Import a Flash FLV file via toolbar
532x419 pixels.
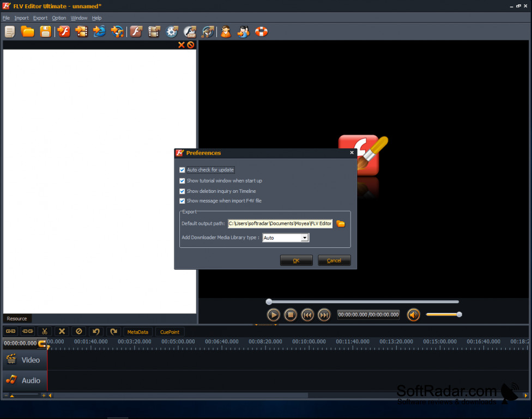(63, 32)
